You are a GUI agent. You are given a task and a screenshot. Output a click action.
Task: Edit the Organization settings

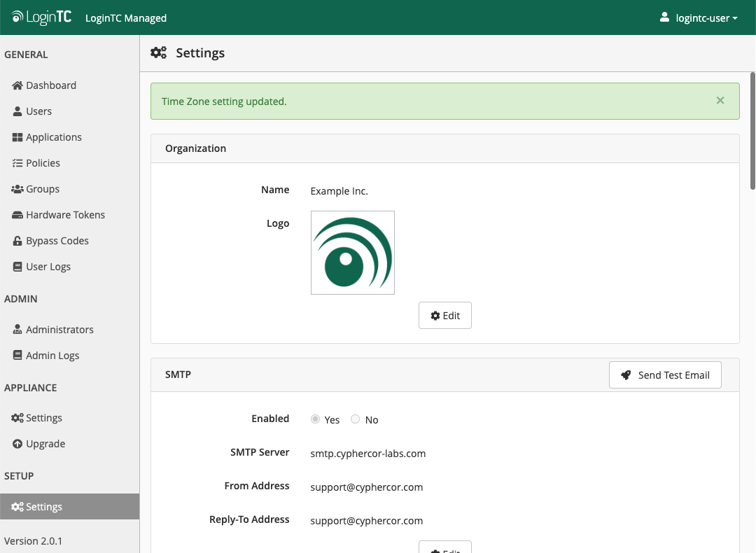pos(445,316)
